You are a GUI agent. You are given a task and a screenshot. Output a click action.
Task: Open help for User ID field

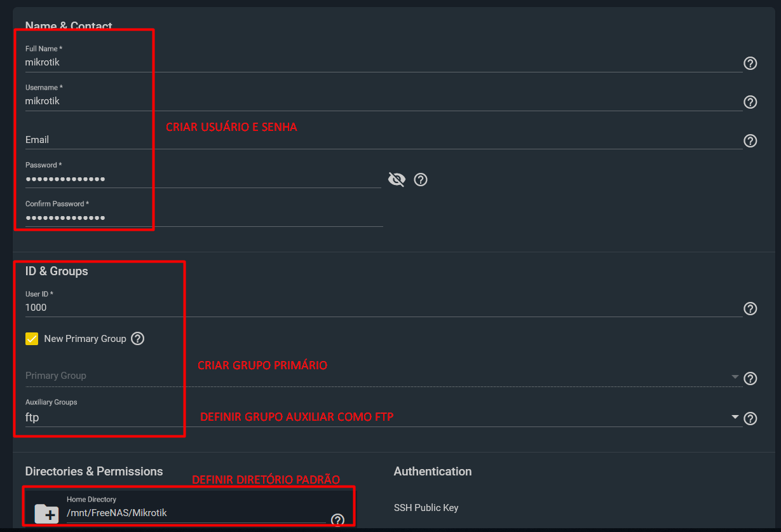click(x=750, y=308)
